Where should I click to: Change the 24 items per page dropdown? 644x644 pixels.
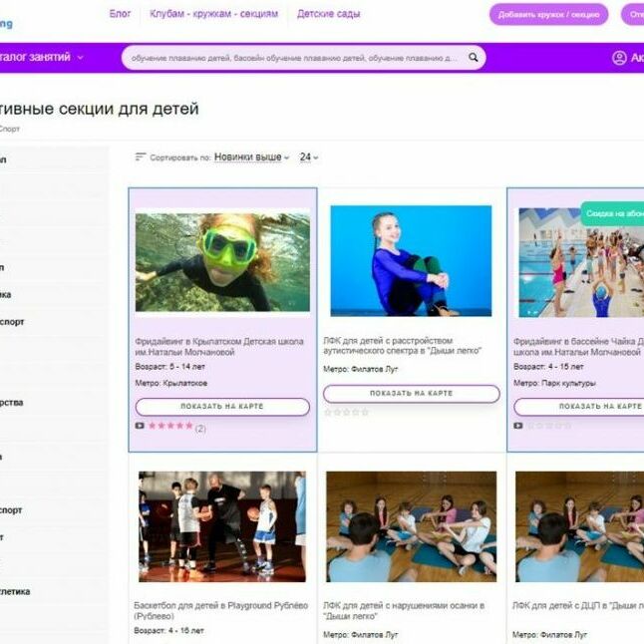pyautogui.click(x=309, y=157)
